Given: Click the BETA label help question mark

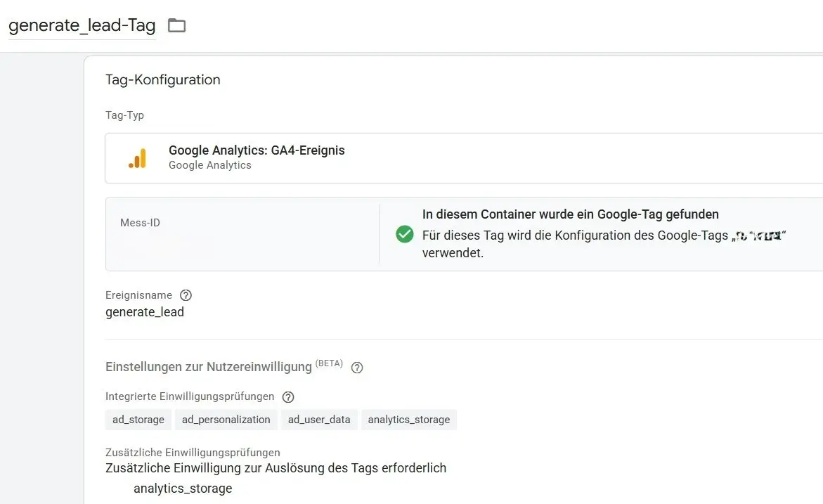Looking at the screenshot, I should coord(356,368).
